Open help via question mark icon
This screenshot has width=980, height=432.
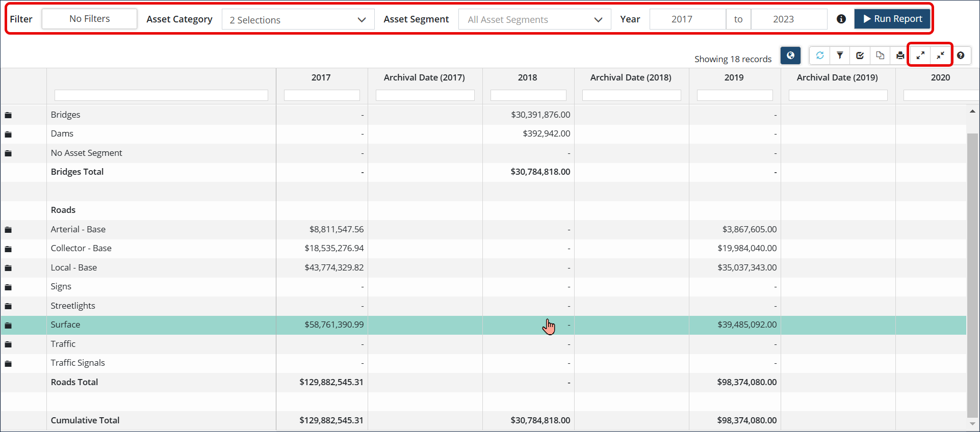961,56
